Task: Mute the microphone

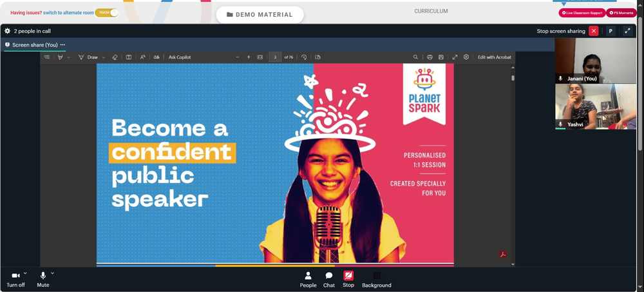Action: 43,279
